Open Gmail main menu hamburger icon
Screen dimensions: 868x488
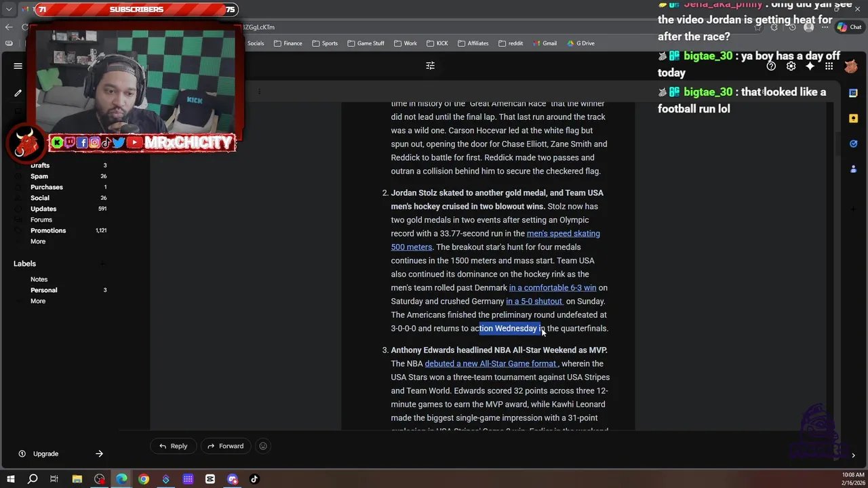coord(18,66)
